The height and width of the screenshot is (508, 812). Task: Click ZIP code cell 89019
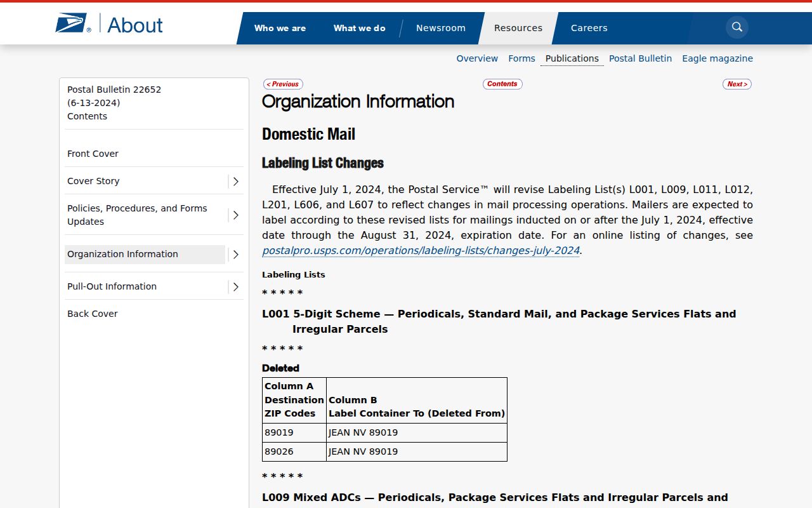click(294, 432)
